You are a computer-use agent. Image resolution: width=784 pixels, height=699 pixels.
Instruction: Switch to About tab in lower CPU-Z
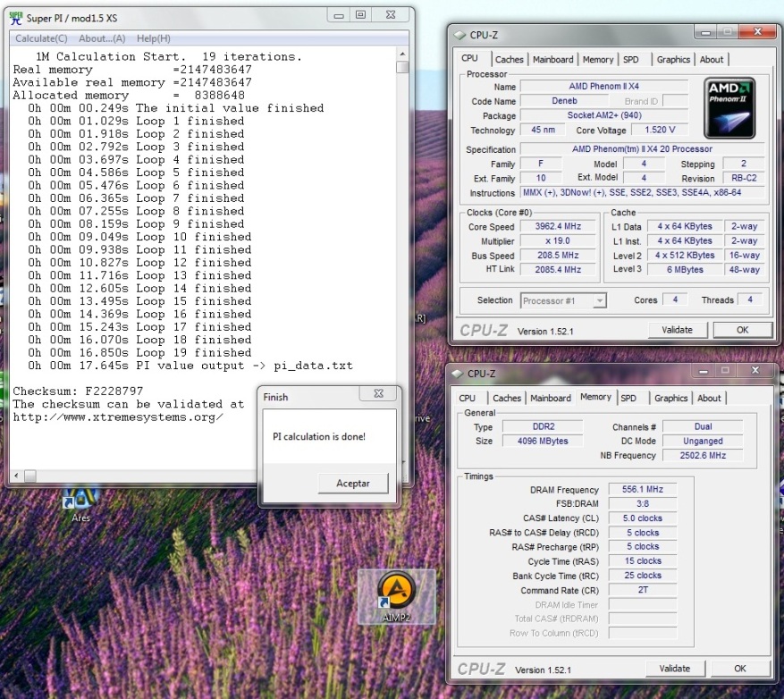pos(709,398)
